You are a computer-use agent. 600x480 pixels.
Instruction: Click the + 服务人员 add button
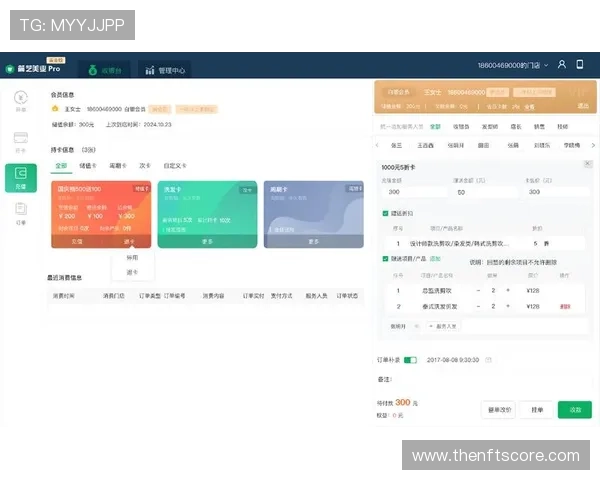coord(443,326)
